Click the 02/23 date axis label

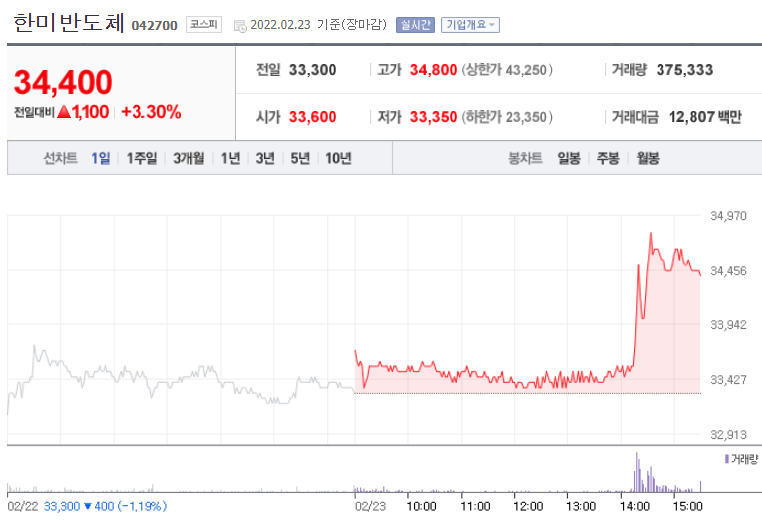point(370,507)
